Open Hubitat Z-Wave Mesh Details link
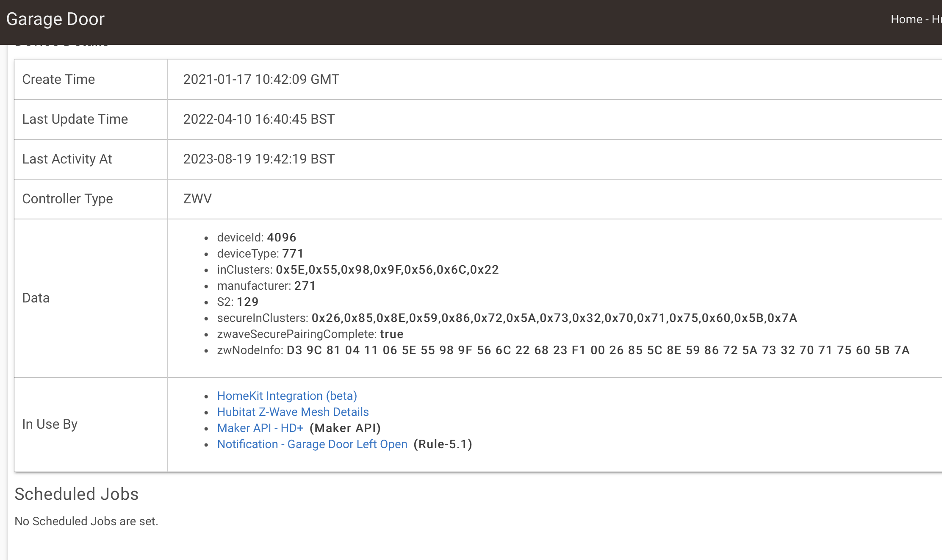The width and height of the screenshot is (942, 560). coord(293,412)
